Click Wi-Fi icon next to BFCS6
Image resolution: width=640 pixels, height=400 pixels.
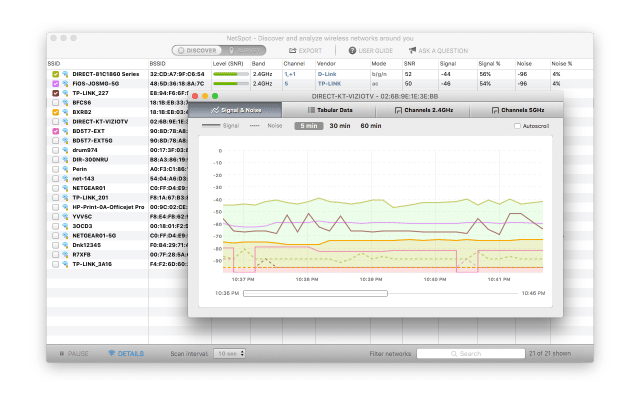pos(65,103)
